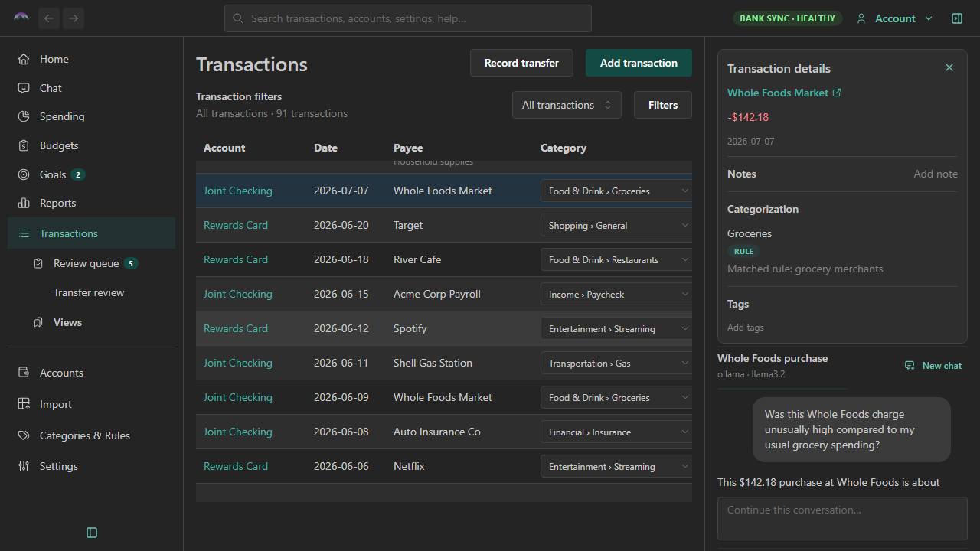Screen dimensions: 980x551
Task: Go forward with the right arrow button
Action: (x=73, y=18)
